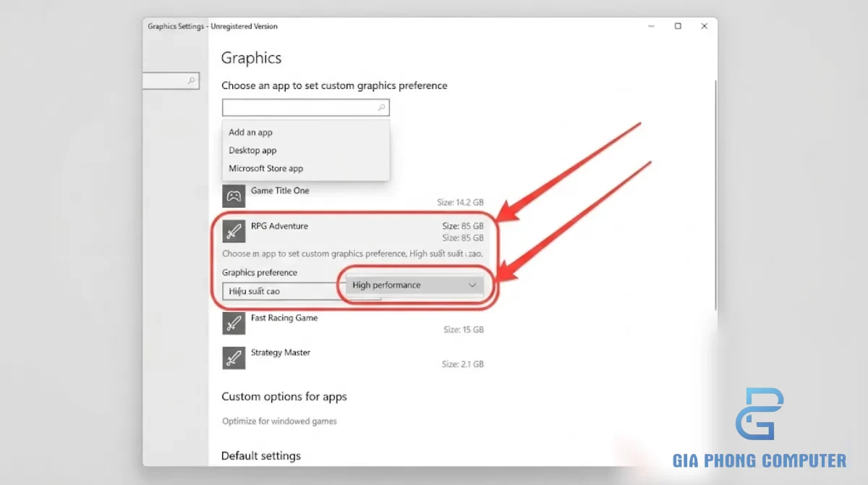Click the Fast Racing Game app icon
868x485 pixels.
[x=234, y=323]
